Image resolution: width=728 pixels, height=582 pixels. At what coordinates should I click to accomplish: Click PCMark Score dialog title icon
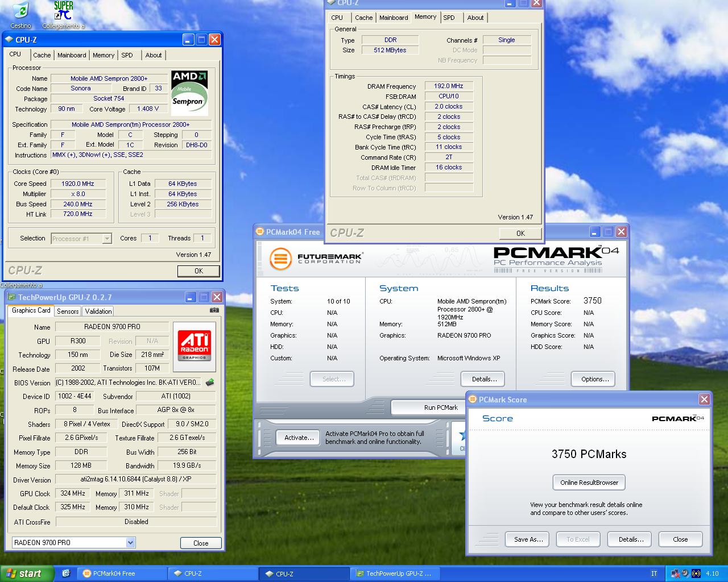pos(473,400)
